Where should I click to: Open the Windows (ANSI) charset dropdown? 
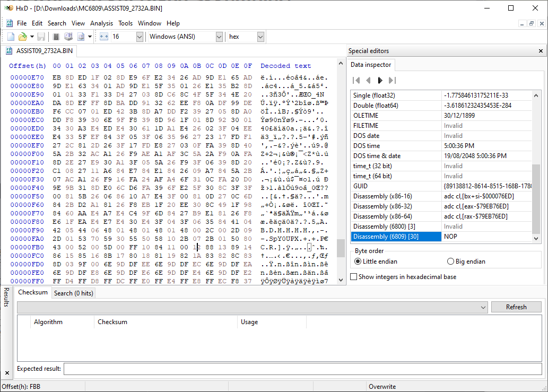[219, 37]
